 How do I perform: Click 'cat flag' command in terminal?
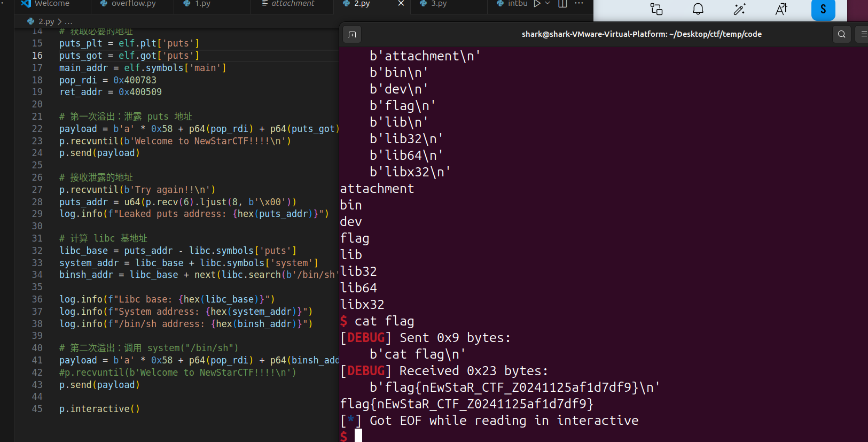coord(384,321)
